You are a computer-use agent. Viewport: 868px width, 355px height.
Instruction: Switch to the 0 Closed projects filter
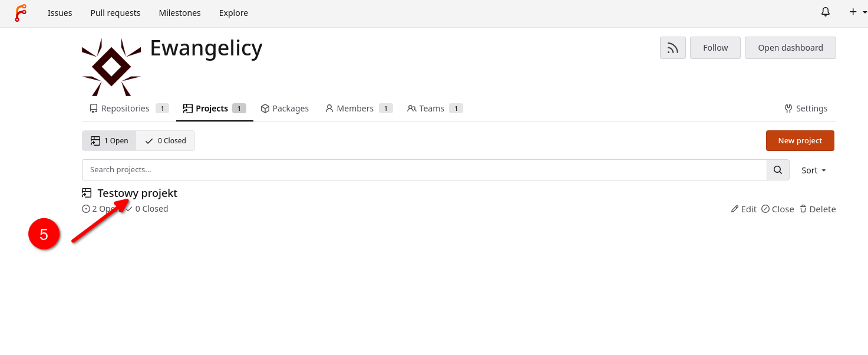[x=166, y=141]
